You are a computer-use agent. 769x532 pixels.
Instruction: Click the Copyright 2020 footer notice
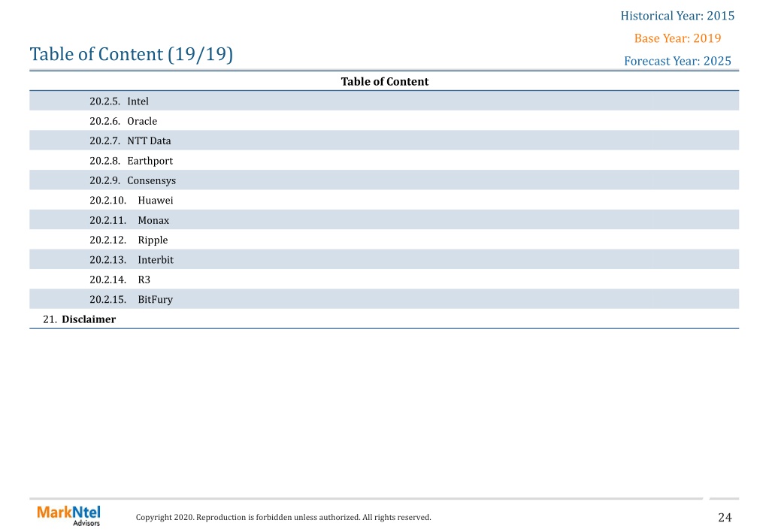283,517
